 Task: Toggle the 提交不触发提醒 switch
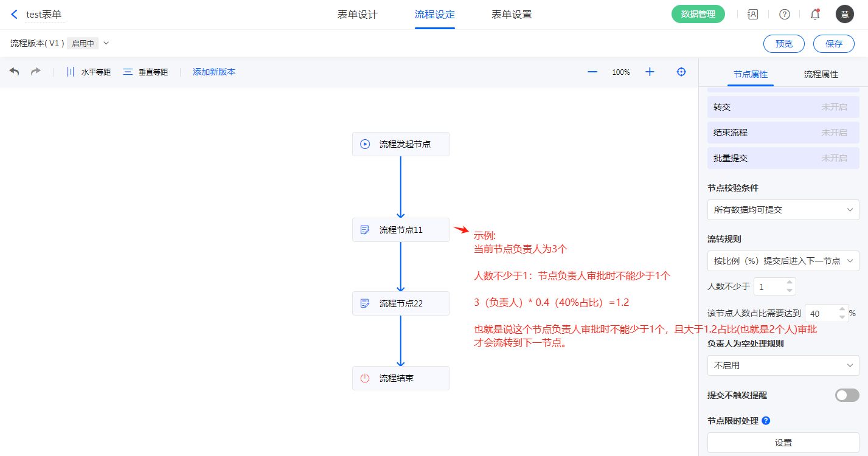(847, 395)
